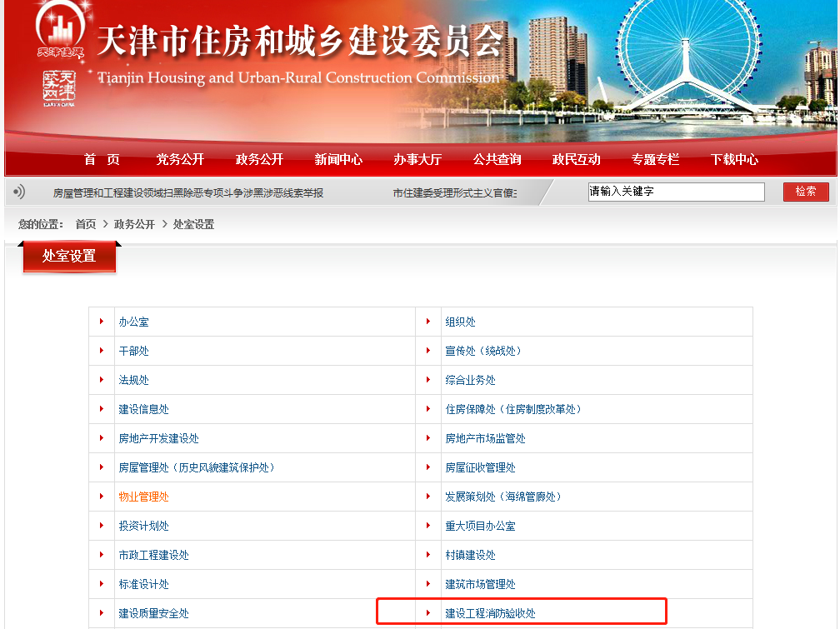This screenshot has height=629, width=840.
Task: Open 住房保障处（住房制度改革处） link
Action: click(x=513, y=409)
